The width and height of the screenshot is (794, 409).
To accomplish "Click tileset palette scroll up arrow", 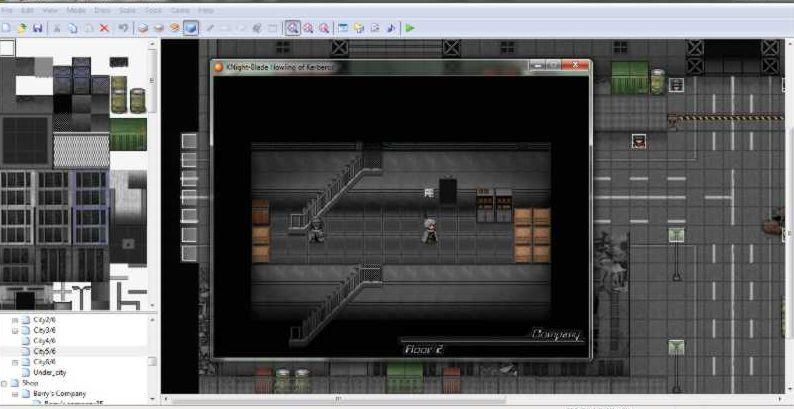I will click(152, 44).
